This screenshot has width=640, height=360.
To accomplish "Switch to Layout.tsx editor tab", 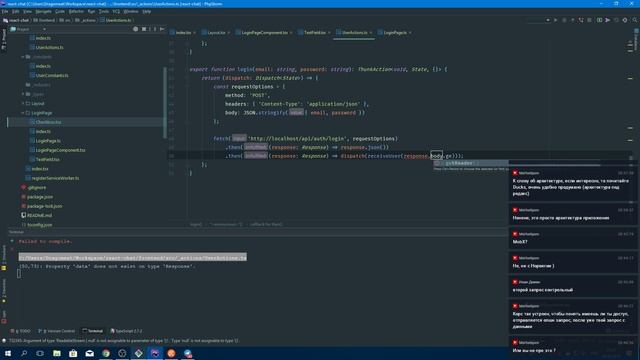I will pyautogui.click(x=216, y=33).
